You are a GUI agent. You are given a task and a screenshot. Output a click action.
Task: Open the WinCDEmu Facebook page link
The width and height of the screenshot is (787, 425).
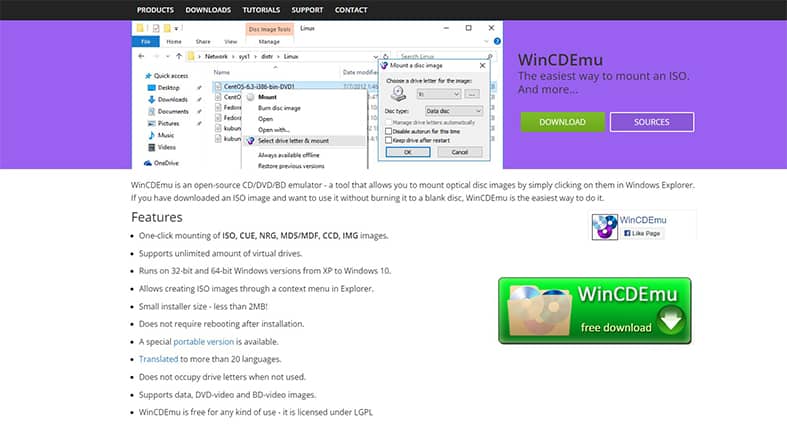coord(643,220)
